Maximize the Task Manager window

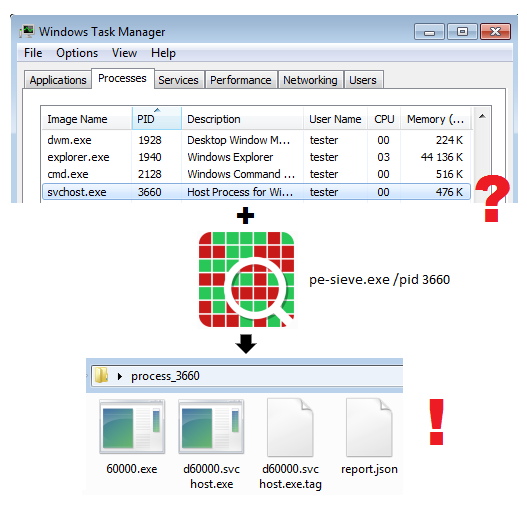462,32
